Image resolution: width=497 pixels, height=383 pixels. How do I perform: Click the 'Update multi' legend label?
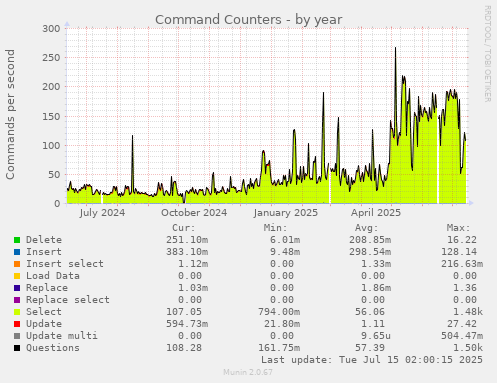pos(62,336)
